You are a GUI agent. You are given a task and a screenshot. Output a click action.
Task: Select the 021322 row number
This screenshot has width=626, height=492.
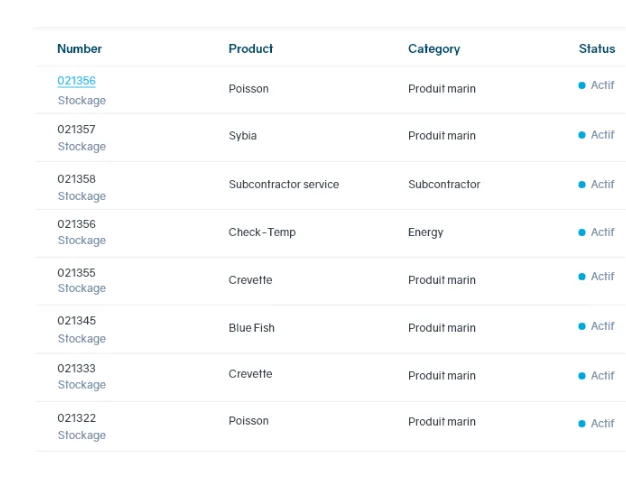(x=76, y=417)
